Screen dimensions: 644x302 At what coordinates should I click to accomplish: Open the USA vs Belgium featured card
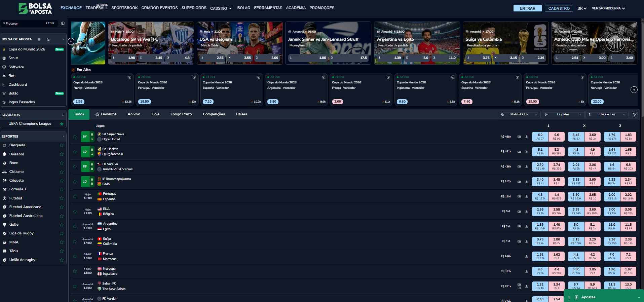(x=240, y=43)
